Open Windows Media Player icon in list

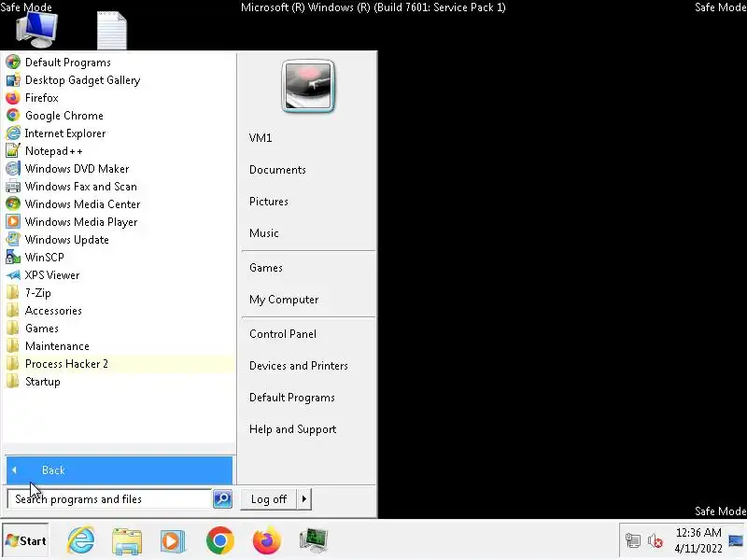click(x=13, y=222)
